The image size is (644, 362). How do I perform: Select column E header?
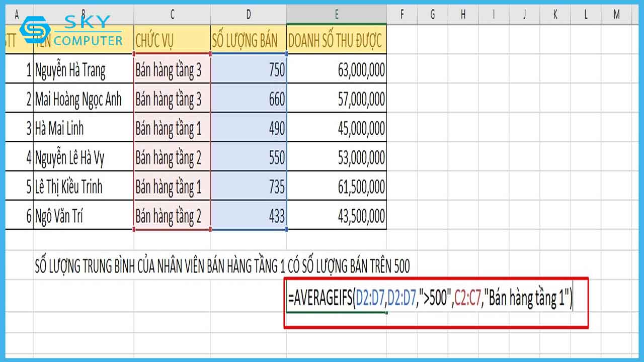pyautogui.click(x=337, y=15)
